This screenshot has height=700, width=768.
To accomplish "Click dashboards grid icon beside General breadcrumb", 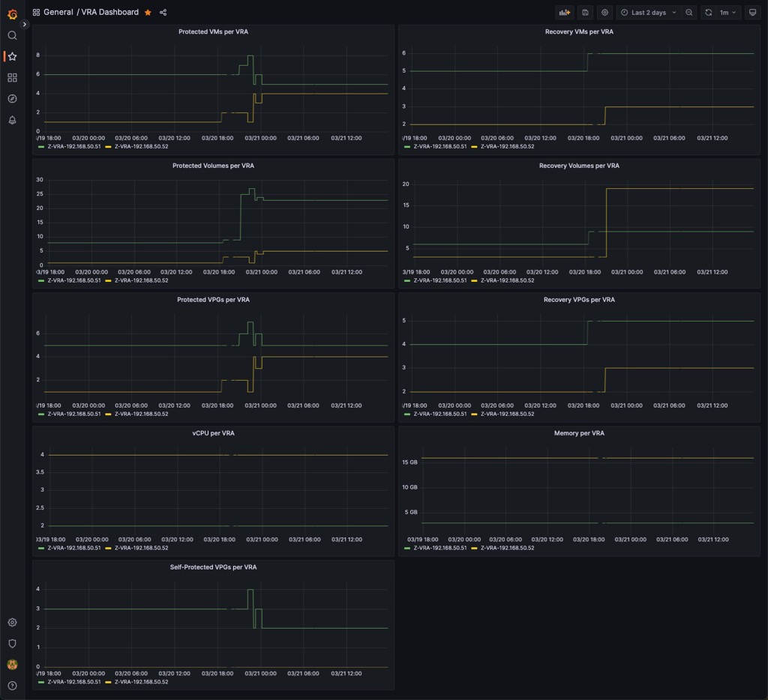I will (36, 12).
